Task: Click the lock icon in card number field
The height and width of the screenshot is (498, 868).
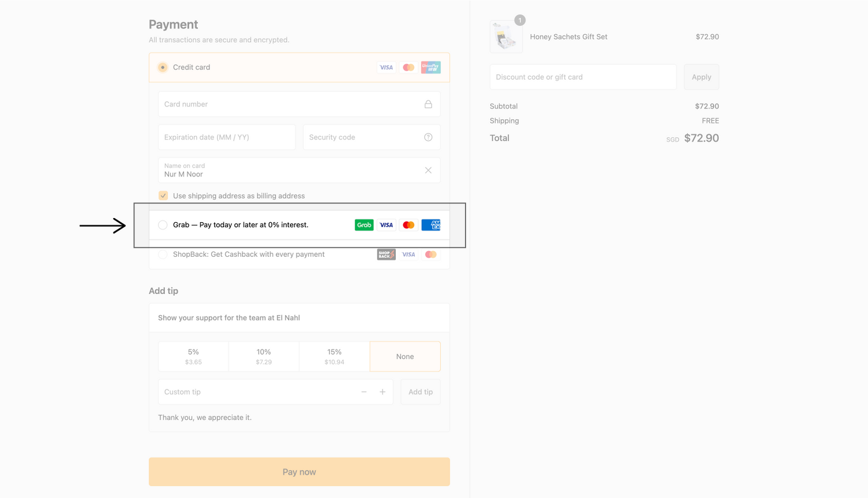Action: [x=428, y=104]
